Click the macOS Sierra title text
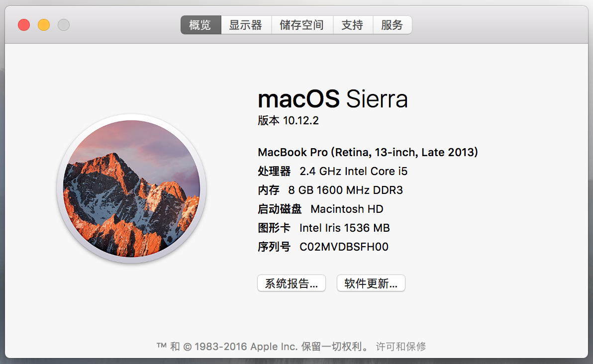Screen dimensions: 593x364 [332, 99]
